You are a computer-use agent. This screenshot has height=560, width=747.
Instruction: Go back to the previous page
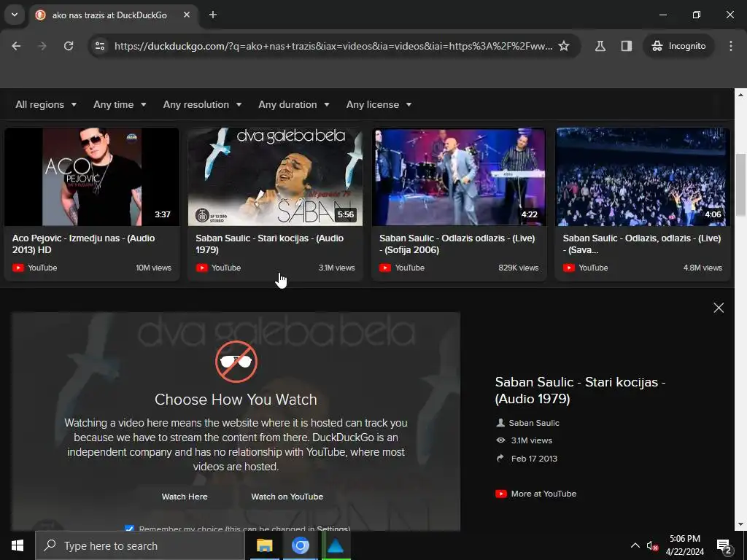tap(16, 46)
